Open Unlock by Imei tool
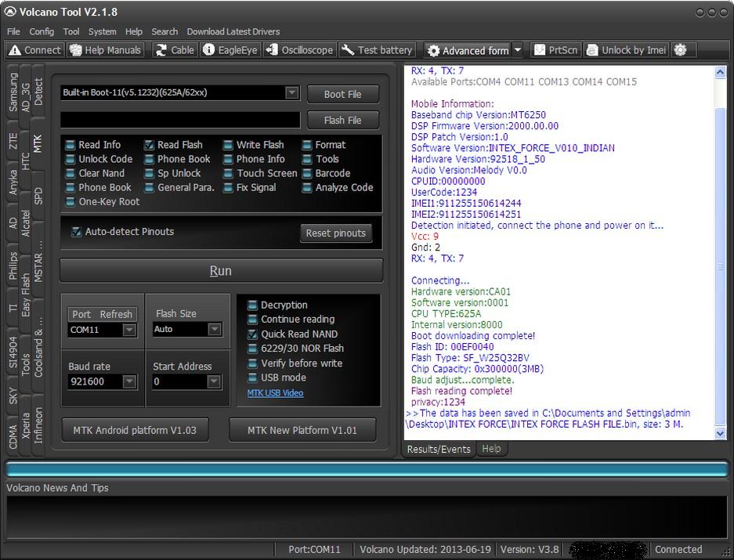 coord(627,50)
